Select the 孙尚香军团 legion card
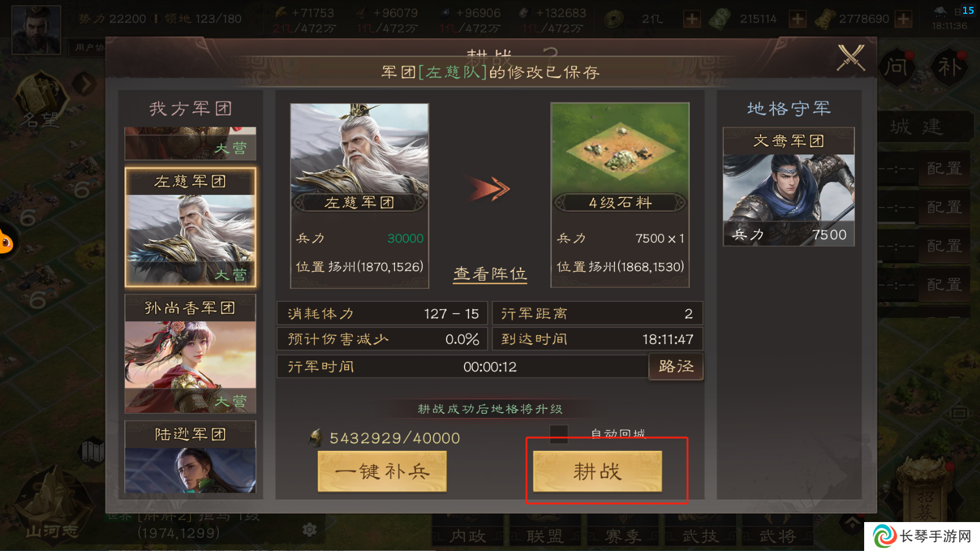This screenshot has height=551, width=980. 191,354
